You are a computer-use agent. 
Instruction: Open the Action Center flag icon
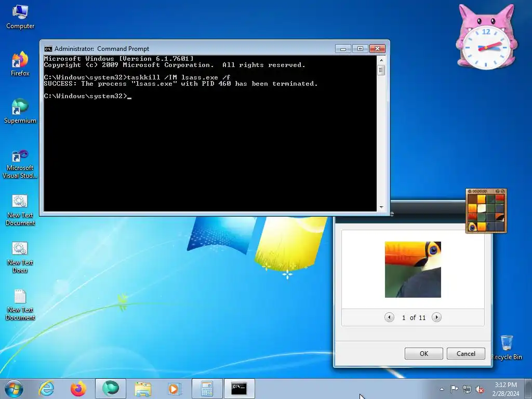point(454,389)
